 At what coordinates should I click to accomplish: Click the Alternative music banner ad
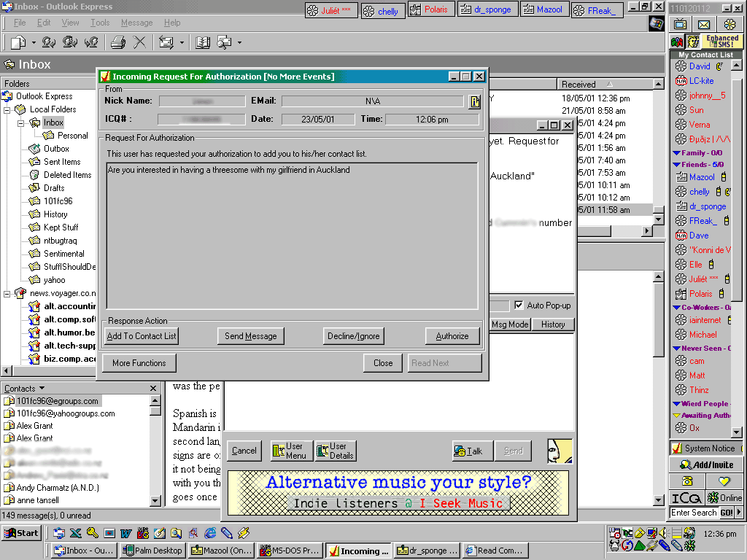[398, 492]
